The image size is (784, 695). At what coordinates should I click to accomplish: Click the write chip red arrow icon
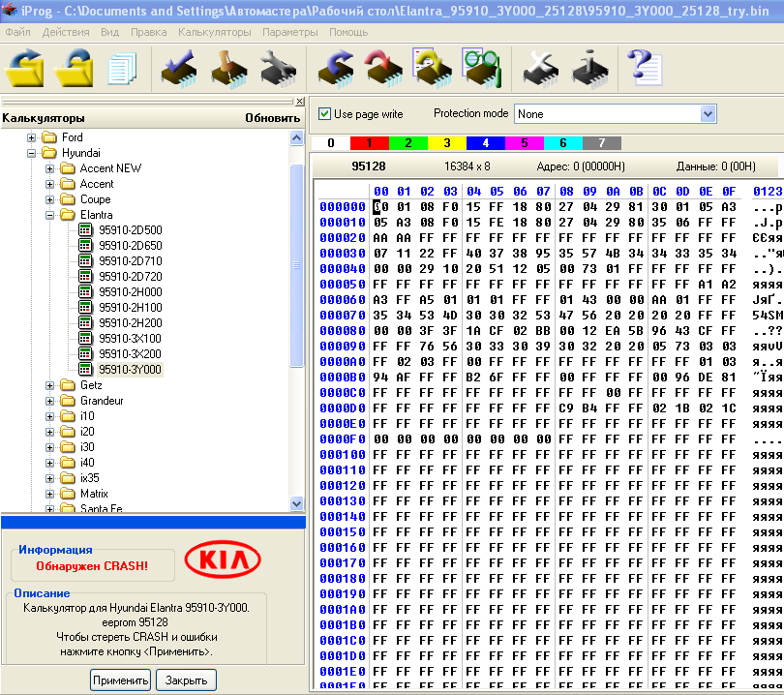coord(384,69)
